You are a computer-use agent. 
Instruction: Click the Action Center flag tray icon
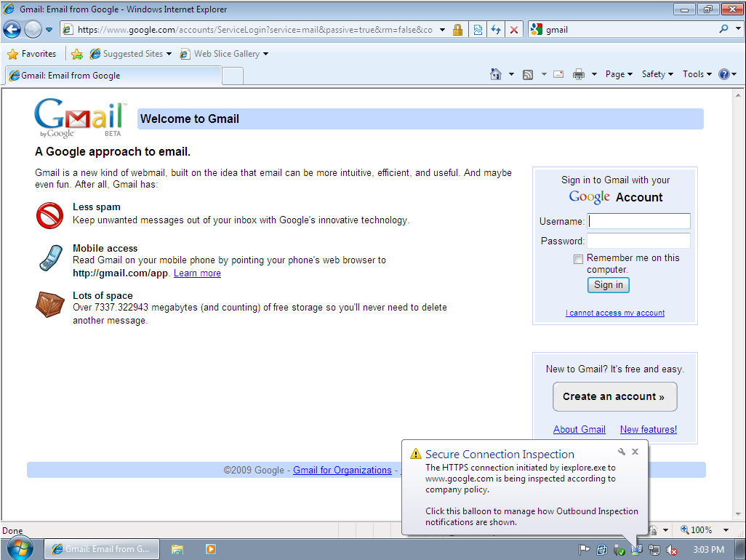tap(584, 550)
